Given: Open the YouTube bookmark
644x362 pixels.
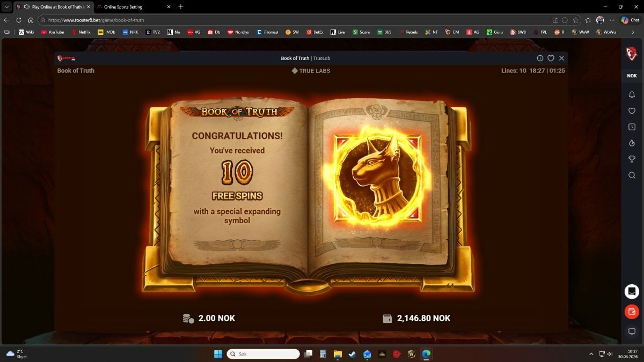Looking at the screenshot, I should pos(52,32).
